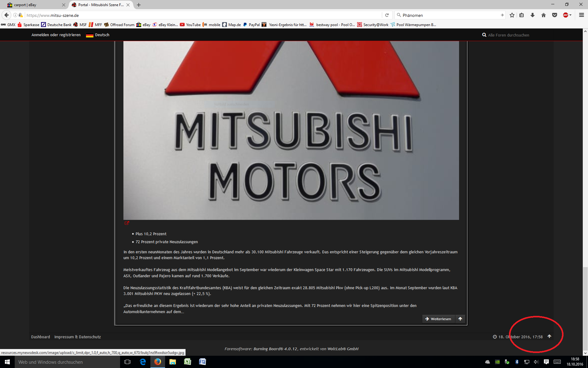The width and height of the screenshot is (588, 368).
Task: Click Anmelden oder registrieren link
Action: coord(56,35)
